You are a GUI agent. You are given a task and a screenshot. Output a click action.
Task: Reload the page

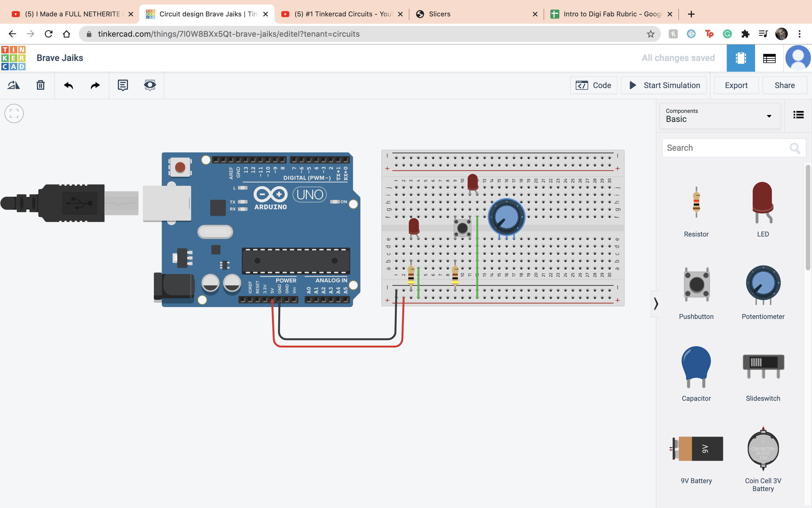pyautogui.click(x=49, y=34)
